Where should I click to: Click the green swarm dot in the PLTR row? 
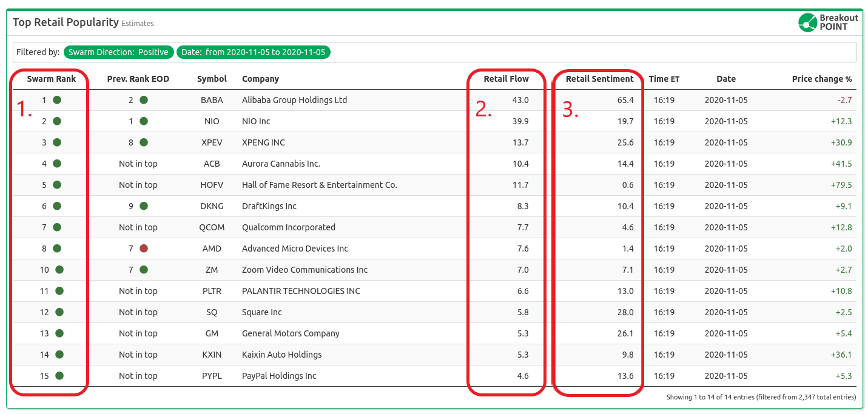(59, 291)
